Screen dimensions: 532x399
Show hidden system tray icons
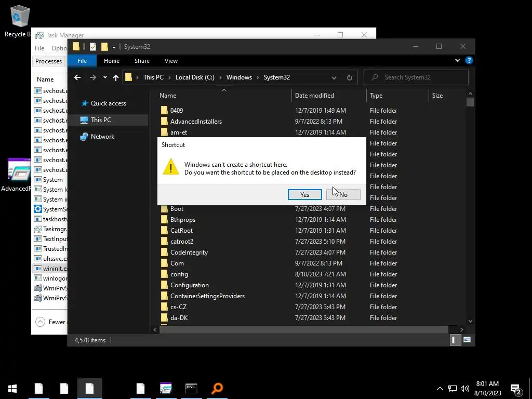point(440,389)
